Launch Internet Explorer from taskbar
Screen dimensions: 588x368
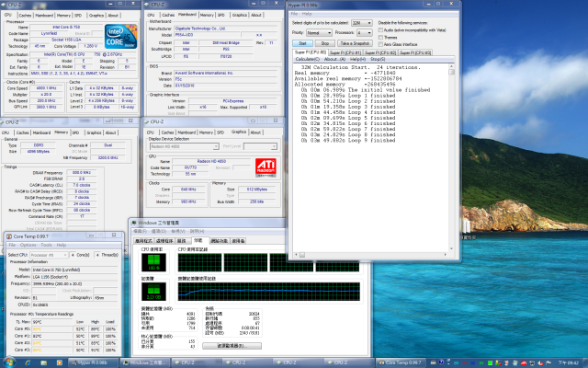[x=28, y=362]
